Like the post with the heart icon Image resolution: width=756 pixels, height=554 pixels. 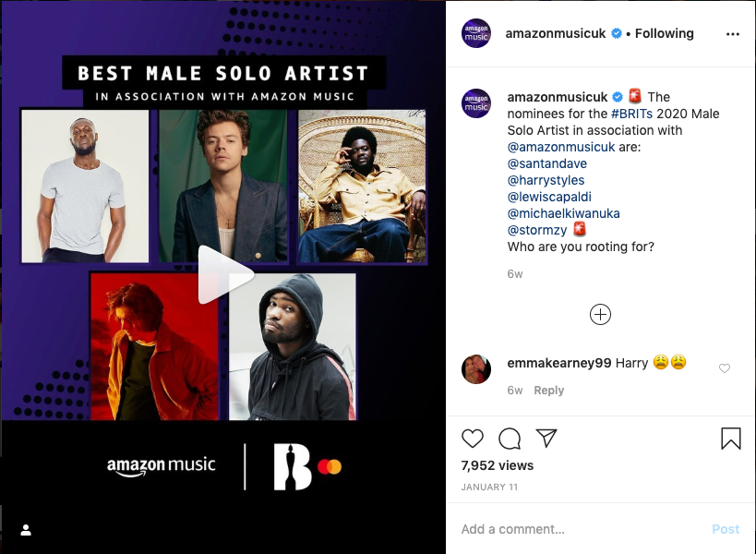(473, 439)
